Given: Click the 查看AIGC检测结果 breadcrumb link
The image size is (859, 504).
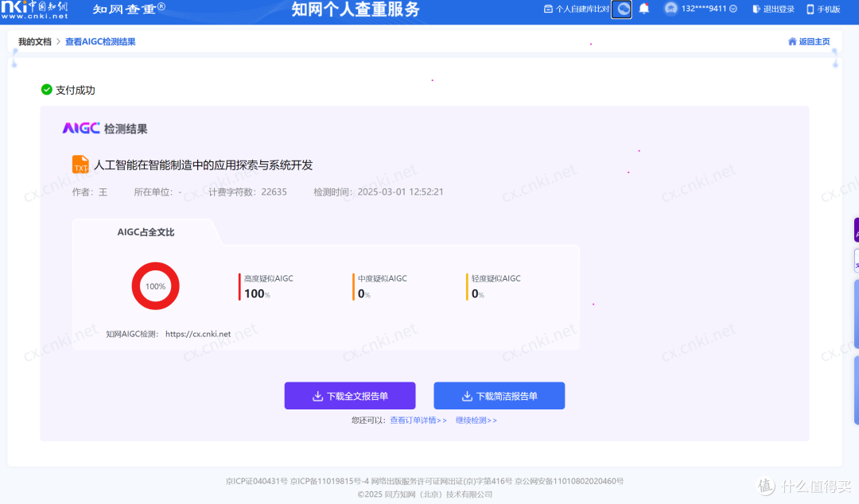Looking at the screenshot, I should (x=100, y=41).
